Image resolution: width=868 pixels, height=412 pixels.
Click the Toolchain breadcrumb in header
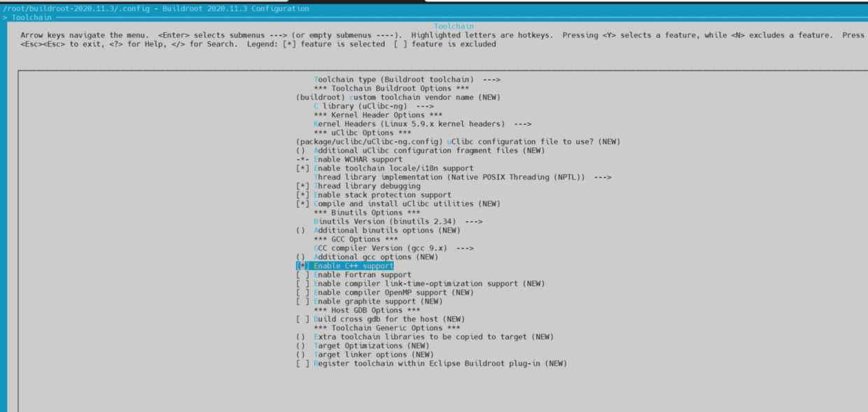pyautogui.click(x=32, y=17)
